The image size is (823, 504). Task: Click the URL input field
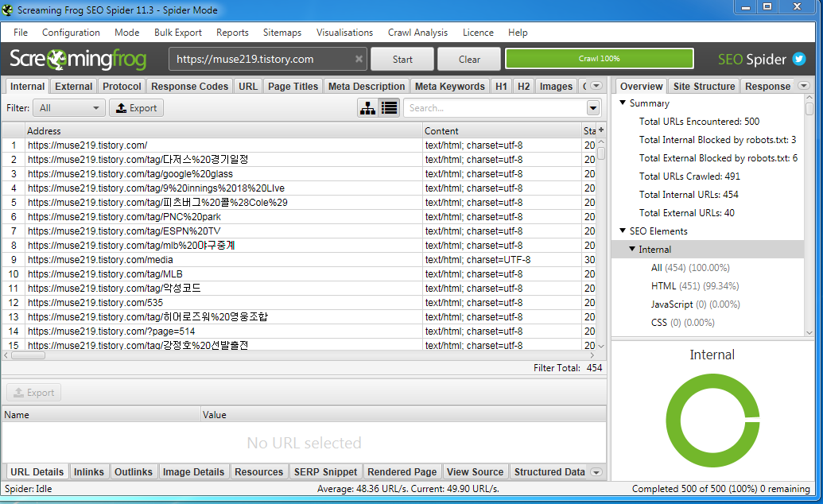point(268,59)
